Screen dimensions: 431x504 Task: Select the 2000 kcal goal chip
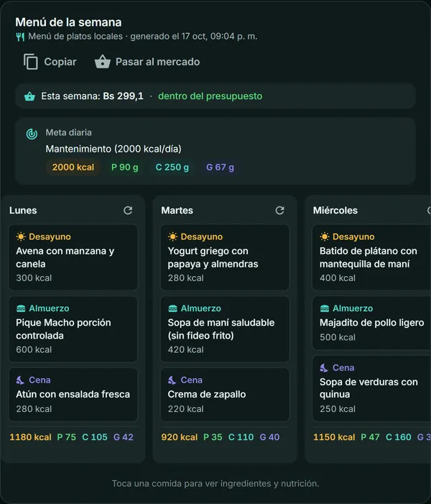point(73,167)
